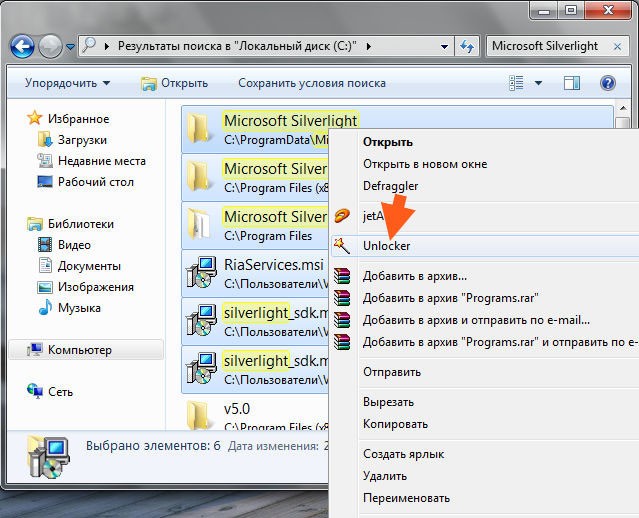
Task: Click the Музыка note icon
Action: pyautogui.click(x=45, y=307)
